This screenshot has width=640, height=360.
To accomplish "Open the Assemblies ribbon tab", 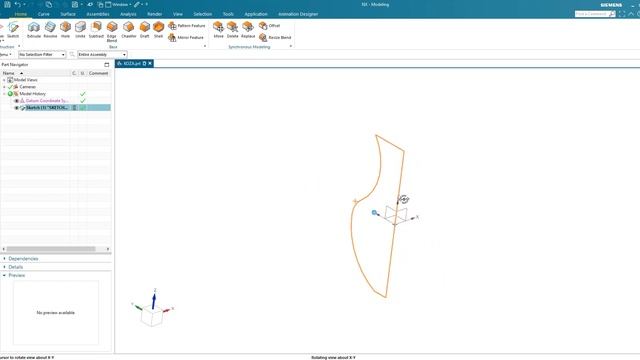I will coord(98,14).
